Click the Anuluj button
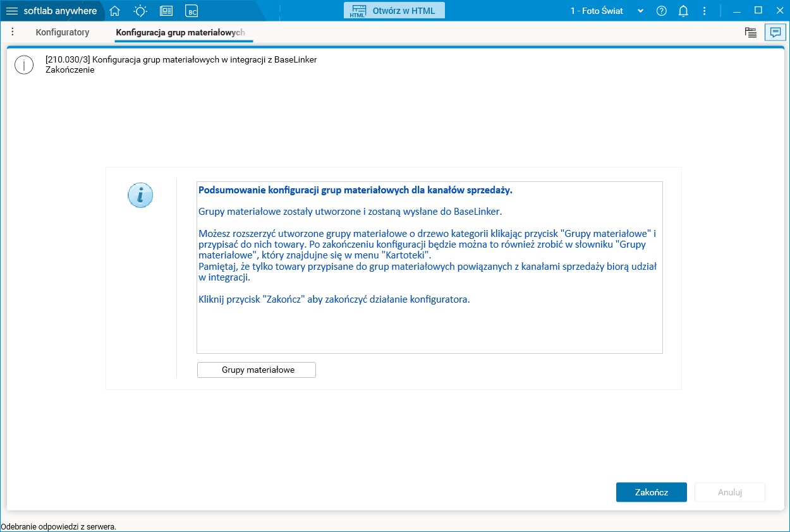Viewport: 790px width, 532px height. point(729,492)
